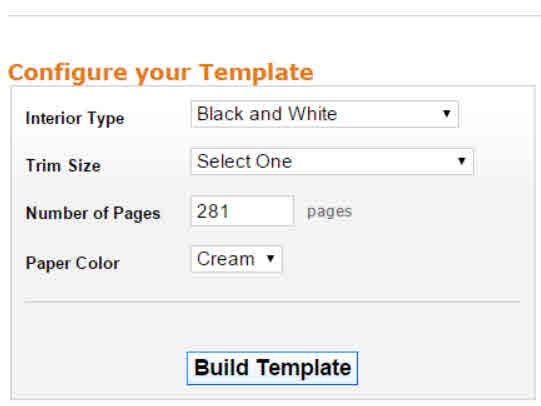Select the 'Black and White' text in combo box
Viewport: 541px width, 406px height.
point(267,114)
